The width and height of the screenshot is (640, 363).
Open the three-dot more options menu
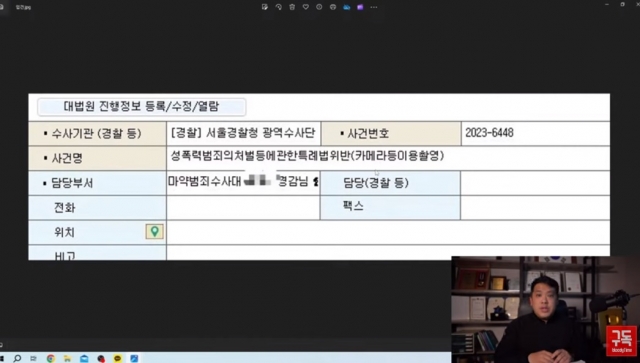pos(374,7)
